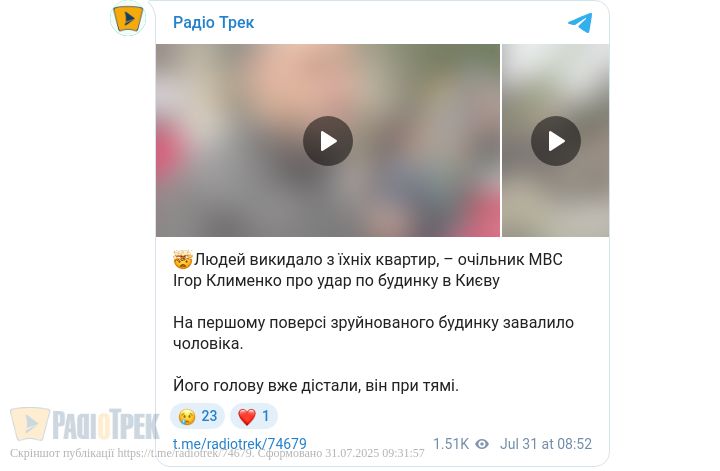Click the 1.51K view count

451,444
